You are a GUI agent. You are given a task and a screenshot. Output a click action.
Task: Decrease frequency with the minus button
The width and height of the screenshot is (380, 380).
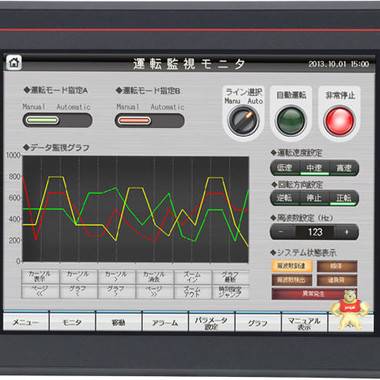(x=282, y=232)
